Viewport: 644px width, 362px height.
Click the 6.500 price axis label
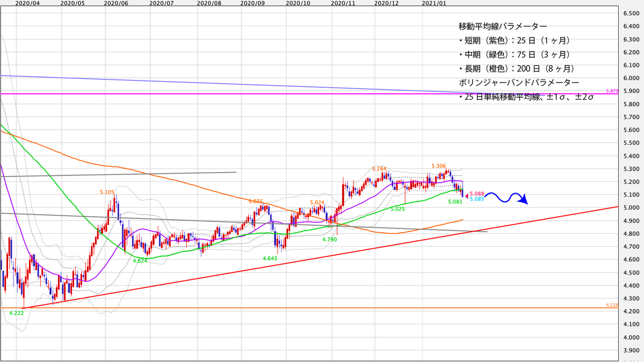coord(632,13)
